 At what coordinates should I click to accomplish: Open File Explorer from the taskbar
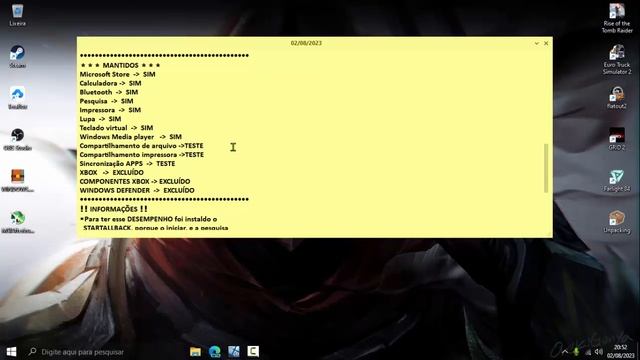[195, 351]
